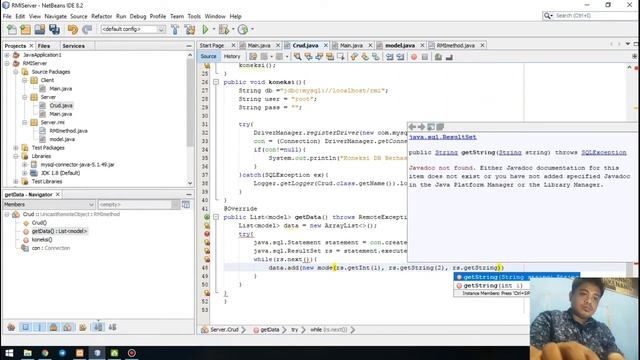Collapse the koneksi method fold in editor

216,82
